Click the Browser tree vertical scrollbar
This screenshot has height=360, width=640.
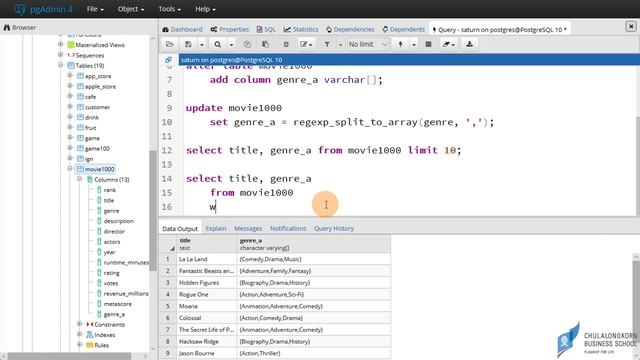pyautogui.click(x=153, y=211)
